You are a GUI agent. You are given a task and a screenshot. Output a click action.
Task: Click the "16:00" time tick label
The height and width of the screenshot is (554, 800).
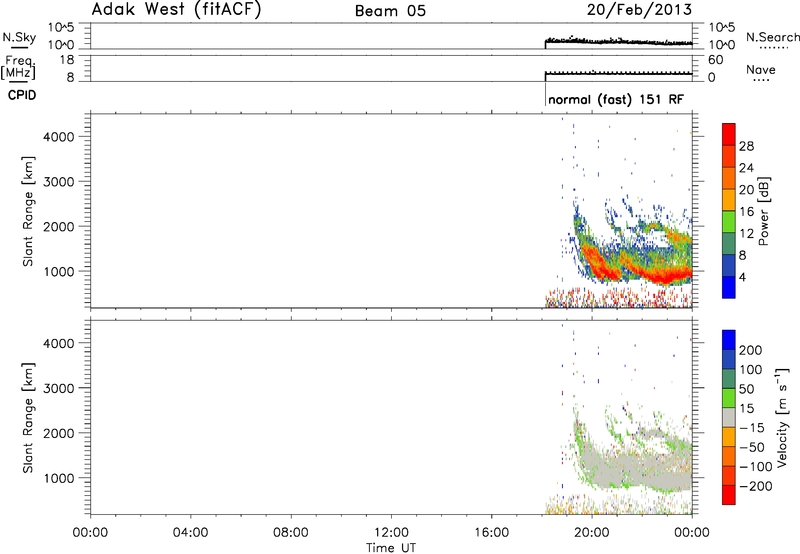point(491,533)
